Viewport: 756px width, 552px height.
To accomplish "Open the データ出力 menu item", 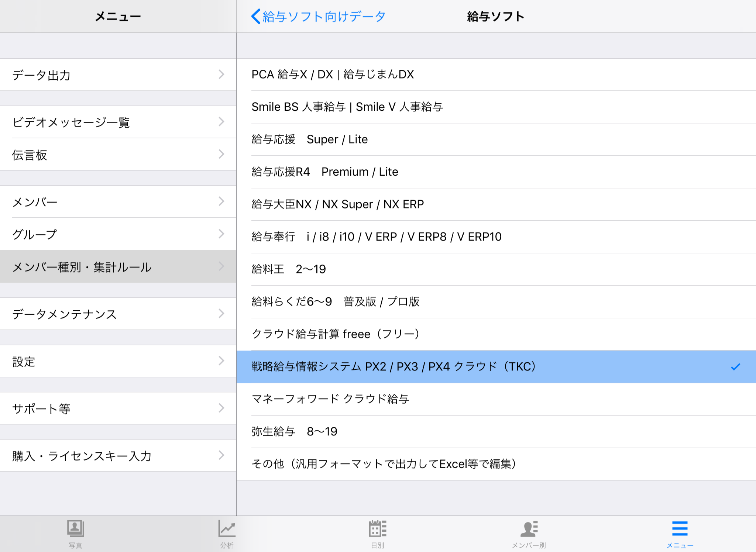I will pos(118,75).
